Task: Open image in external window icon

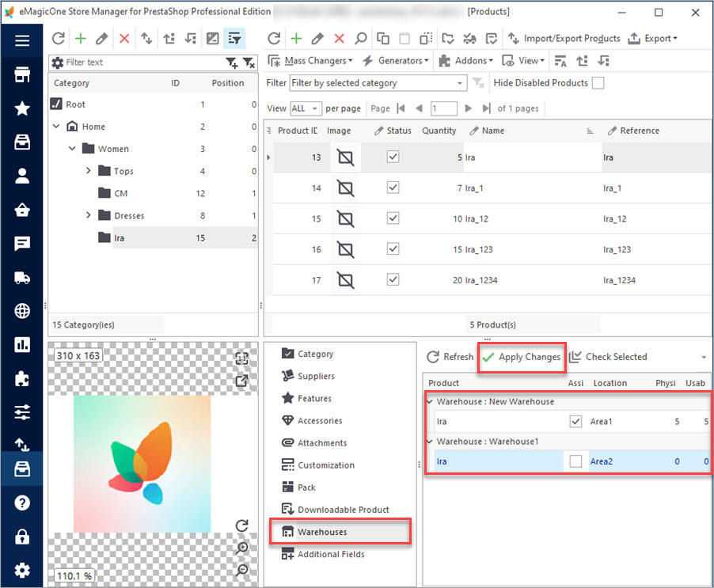Action: click(241, 381)
